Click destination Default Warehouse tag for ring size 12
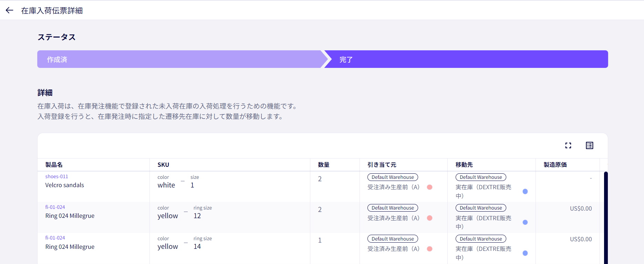Screen dimensions: 644x264 [x=481, y=208]
